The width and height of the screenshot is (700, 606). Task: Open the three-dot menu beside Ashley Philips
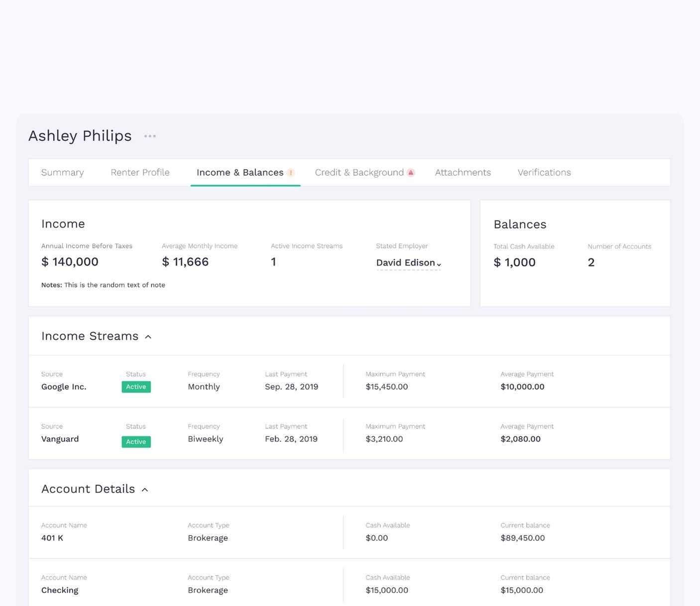(x=150, y=136)
